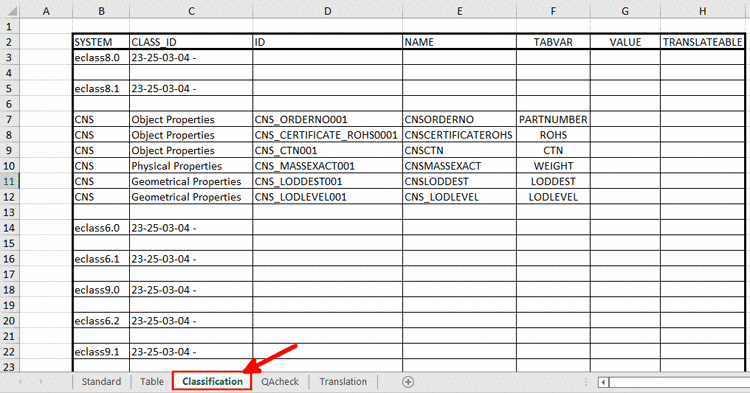Select the CNSCTN name cell
This screenshot has height=393, width=750.
460,151
